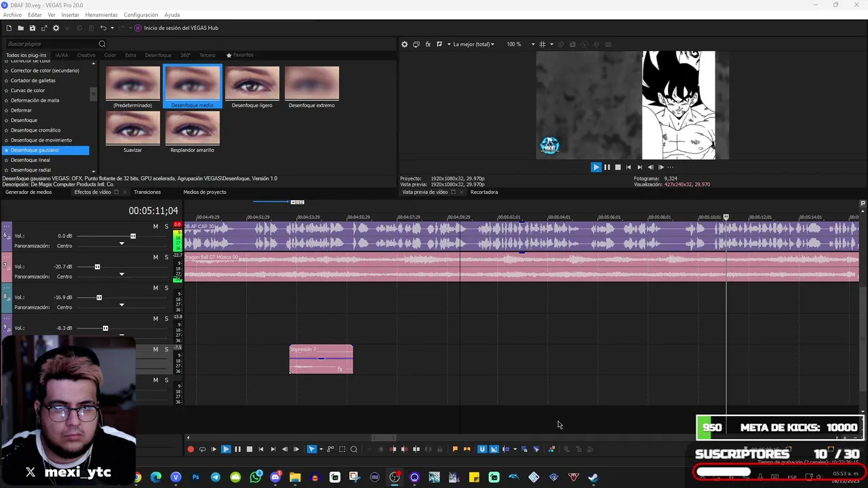
Task: Insert marker with orange flag icon
Action: [x=455, y=449]
